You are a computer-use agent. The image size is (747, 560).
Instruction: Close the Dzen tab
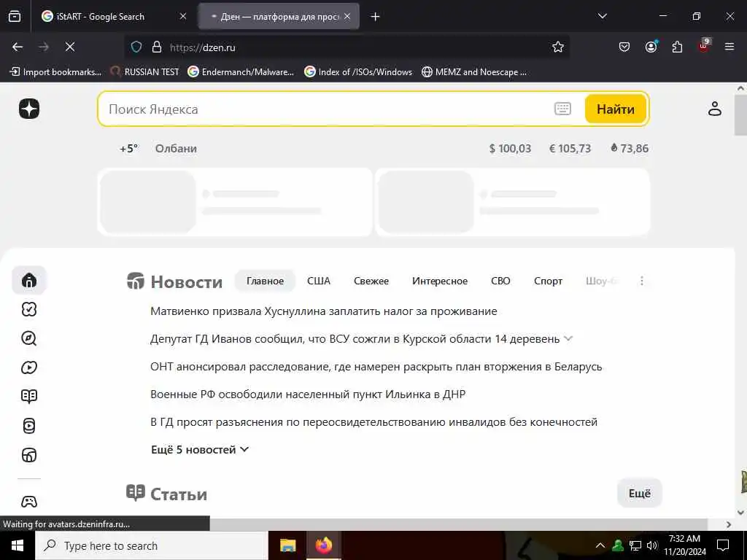click(347, 16)
